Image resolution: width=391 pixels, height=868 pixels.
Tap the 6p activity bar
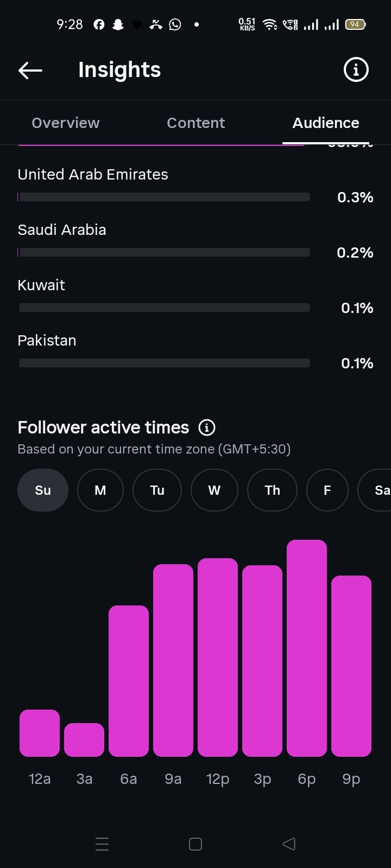click(307, 648)
